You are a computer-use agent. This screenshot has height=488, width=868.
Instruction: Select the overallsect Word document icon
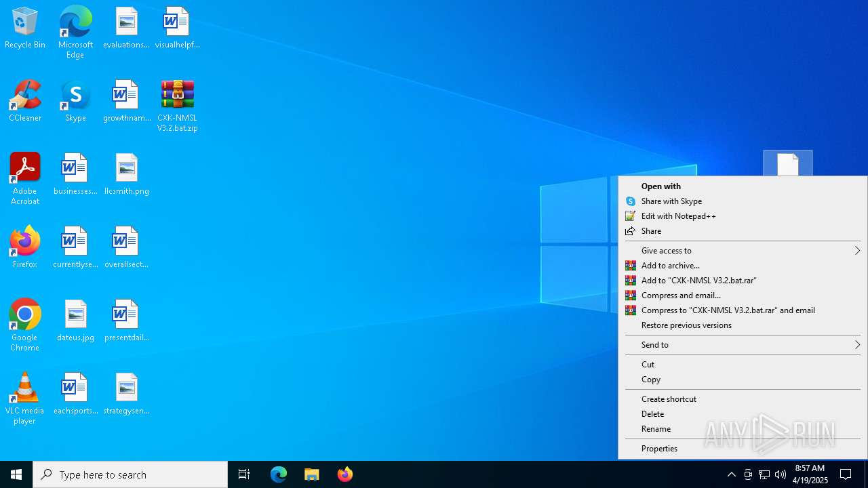[x=126, y=247]
